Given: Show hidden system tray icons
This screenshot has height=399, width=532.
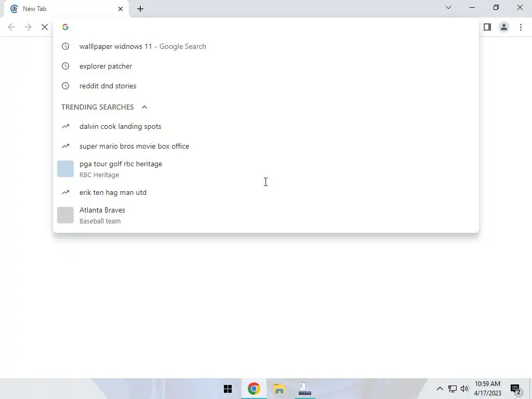Looking at the screenshot, I should point(440,389).
